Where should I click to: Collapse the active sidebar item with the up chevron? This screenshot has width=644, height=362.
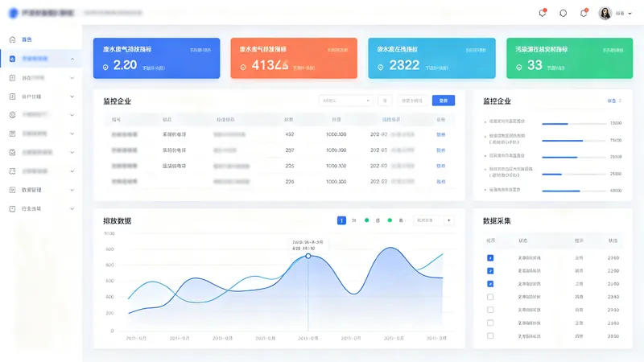point(72,59)
